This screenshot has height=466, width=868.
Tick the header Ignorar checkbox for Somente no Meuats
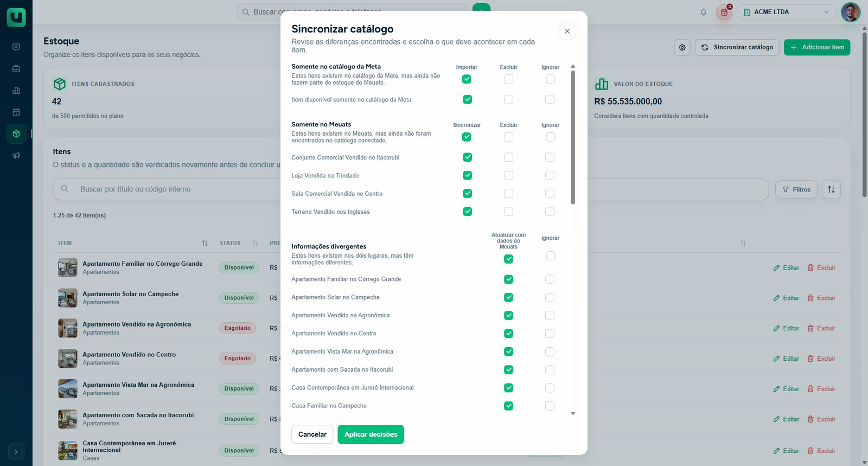(x=550, y=137)
